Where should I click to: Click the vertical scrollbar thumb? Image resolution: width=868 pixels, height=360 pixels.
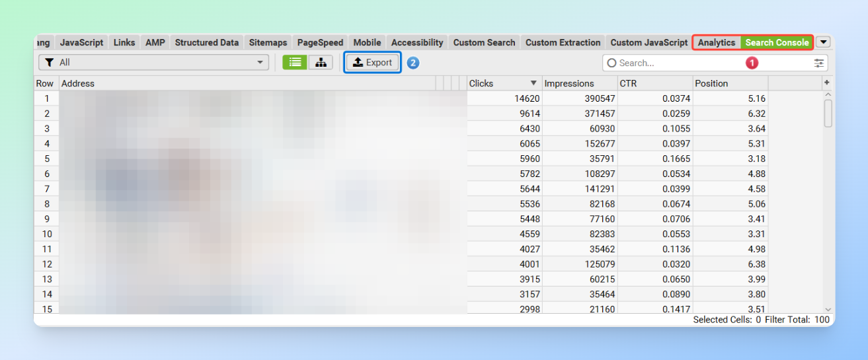coord(828,112)
